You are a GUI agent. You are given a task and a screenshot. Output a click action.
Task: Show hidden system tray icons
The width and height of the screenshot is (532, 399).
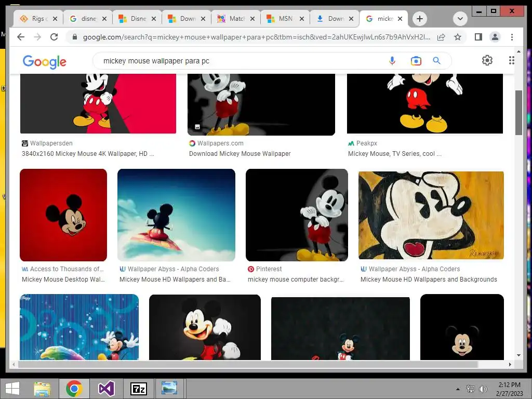(458, 389)
